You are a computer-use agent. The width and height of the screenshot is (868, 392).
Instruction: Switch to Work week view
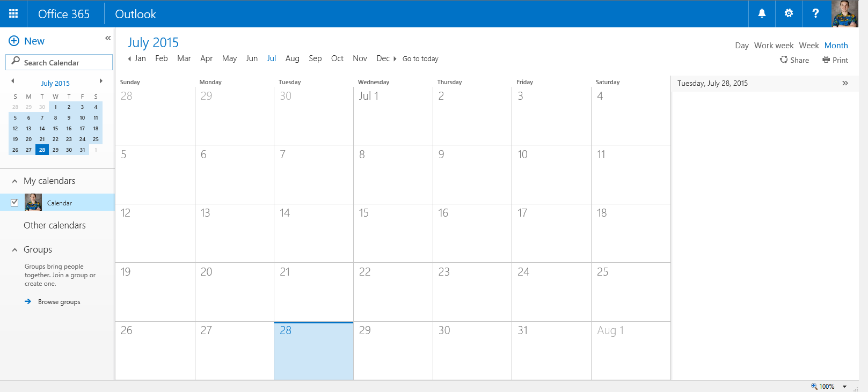774,46
